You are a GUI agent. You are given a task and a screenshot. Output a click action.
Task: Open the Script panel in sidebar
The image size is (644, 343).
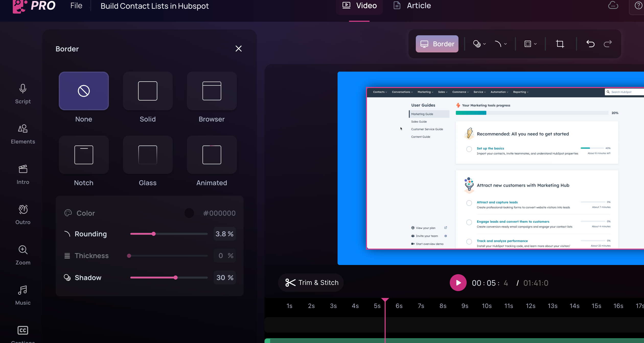pos(23,94)
